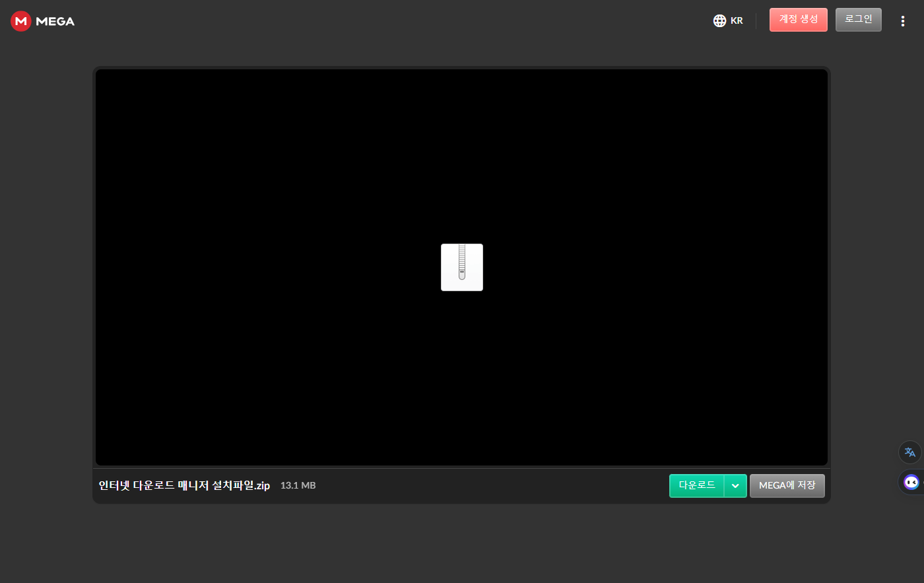Open the three-dot more options menu
Viewport: 924px width, 583px height.
(x=903, y=20)
